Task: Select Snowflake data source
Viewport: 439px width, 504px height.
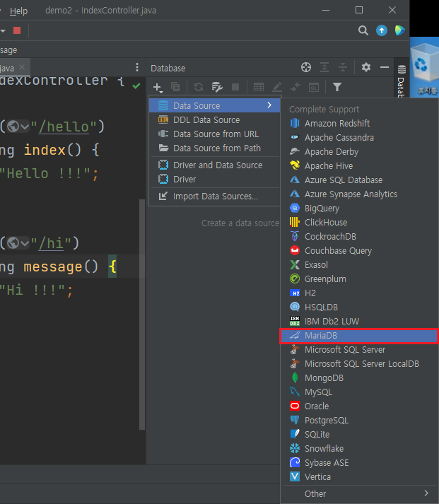Action: click(x=360, y=449)
